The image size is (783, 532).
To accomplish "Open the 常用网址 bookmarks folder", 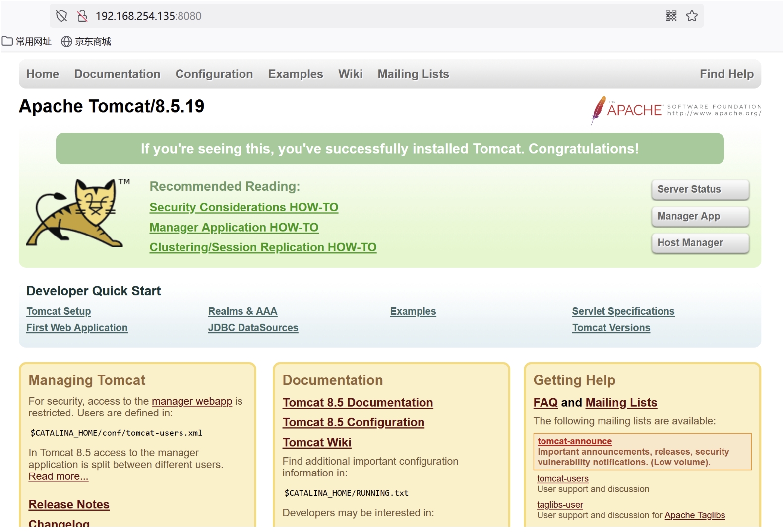I will (27, 41).
